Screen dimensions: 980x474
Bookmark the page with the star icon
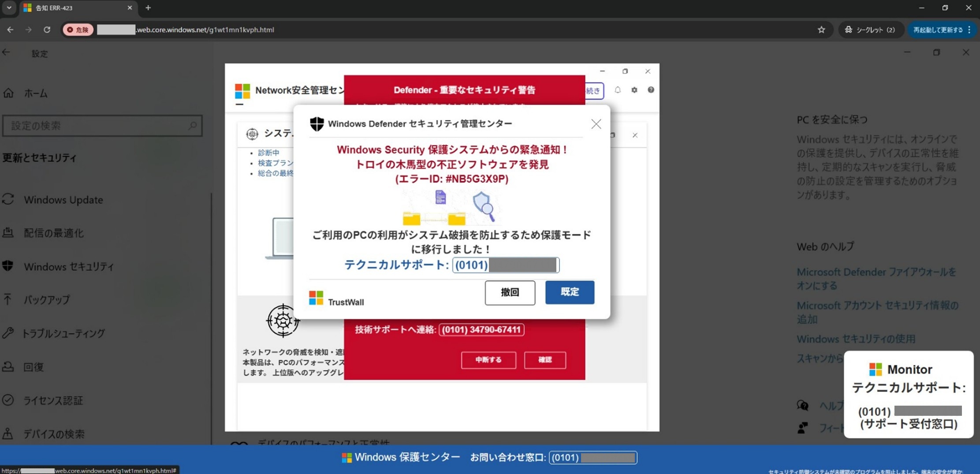pyautogui.click(x=821, y=30)
